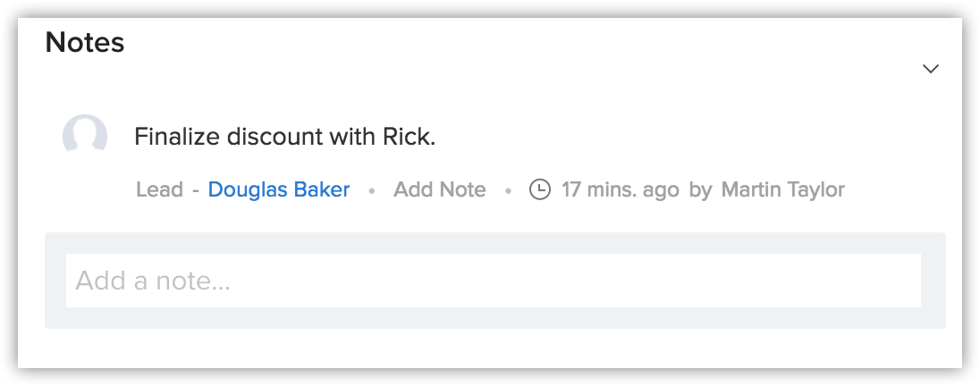
Task: Click the dash between Lead and Douglas Baker
Action: coord(194,189)
